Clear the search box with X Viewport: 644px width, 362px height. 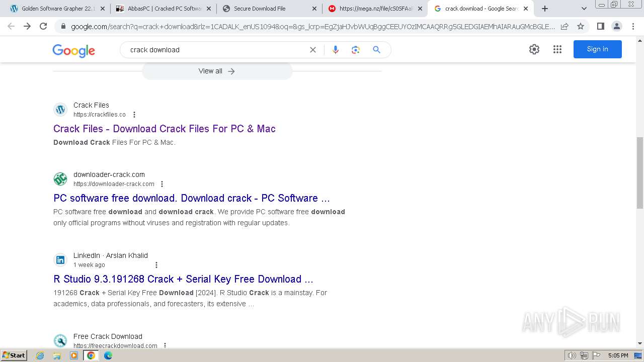point(313,50)
